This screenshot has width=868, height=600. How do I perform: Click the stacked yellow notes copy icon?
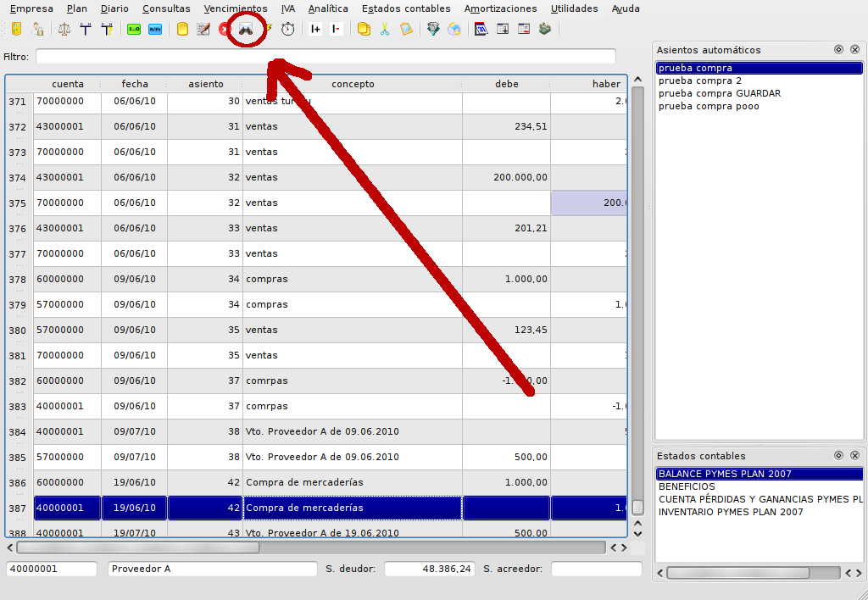[364, 29]
